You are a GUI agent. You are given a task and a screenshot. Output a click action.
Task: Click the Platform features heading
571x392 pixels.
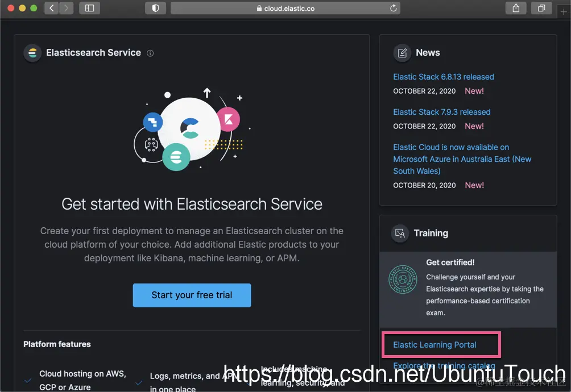click(57, 344)
